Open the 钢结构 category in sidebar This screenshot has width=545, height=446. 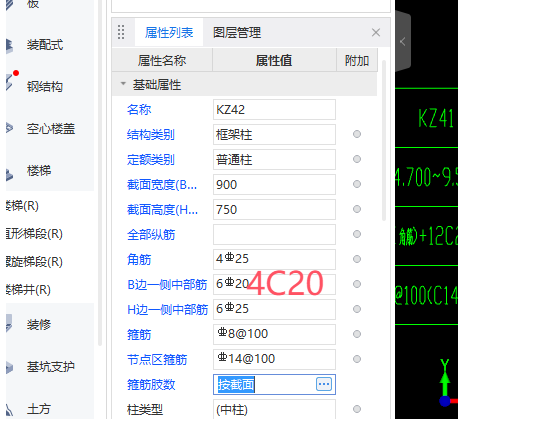pos(45,87)
